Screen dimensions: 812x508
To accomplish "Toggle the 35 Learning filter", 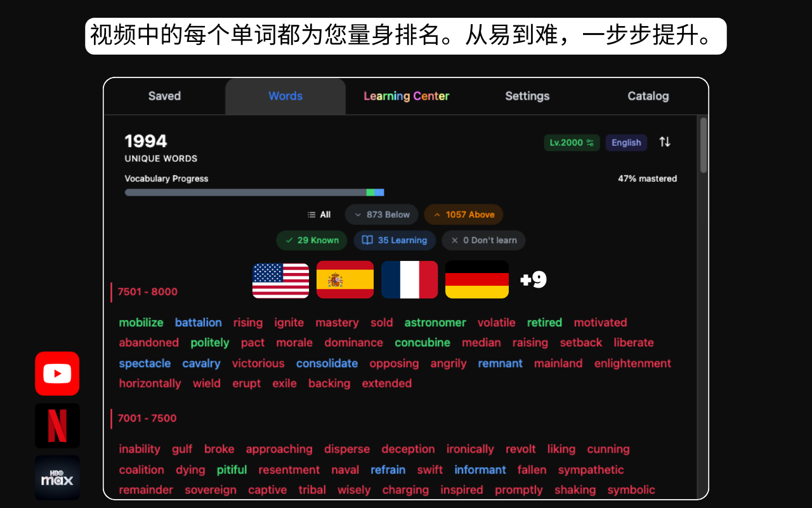I will coord(395,240).
